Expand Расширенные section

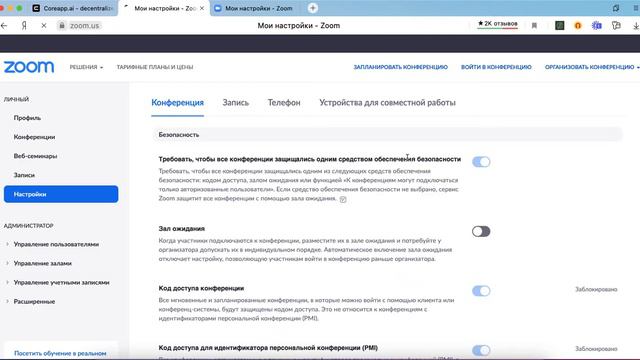click(34, 302)
